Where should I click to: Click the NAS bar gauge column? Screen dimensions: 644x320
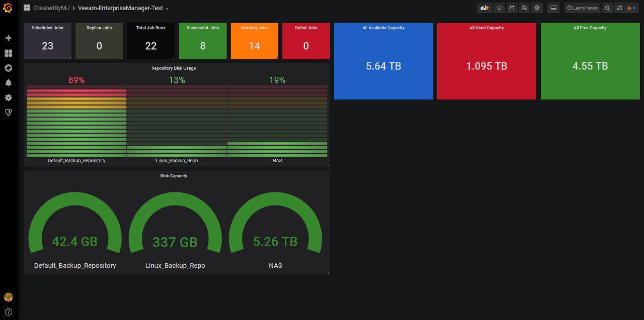(277, 121)
